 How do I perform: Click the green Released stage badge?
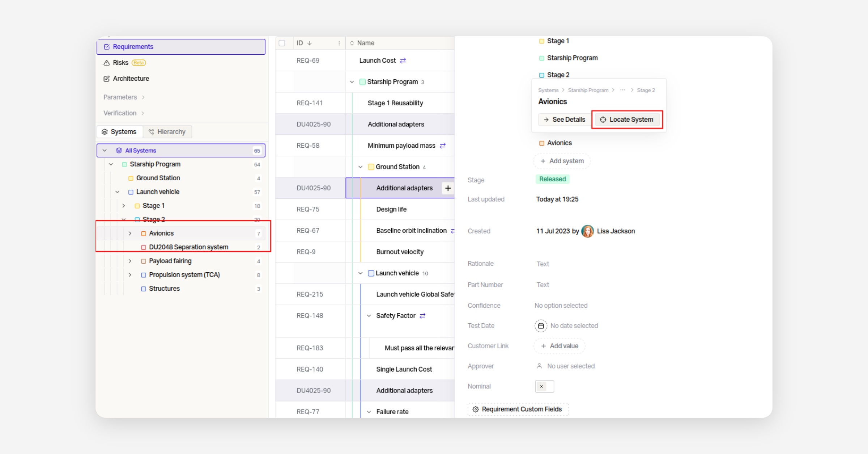pyautogui.click(x=552, y=179)
